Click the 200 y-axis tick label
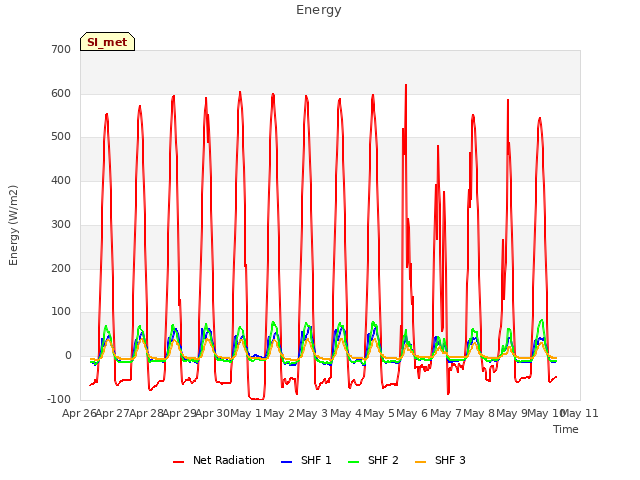Image resolution: width=640 pixels, height=480 pixels. click(x=61, y=269)
